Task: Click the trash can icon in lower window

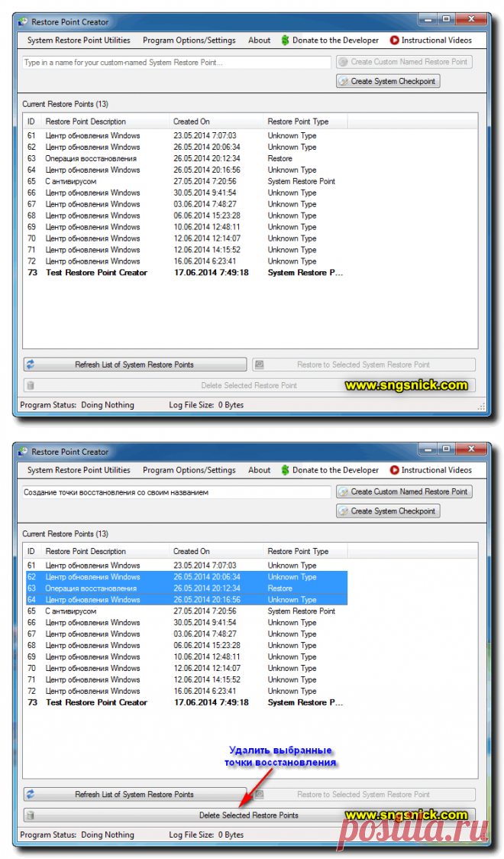Action: coord(31,815)
